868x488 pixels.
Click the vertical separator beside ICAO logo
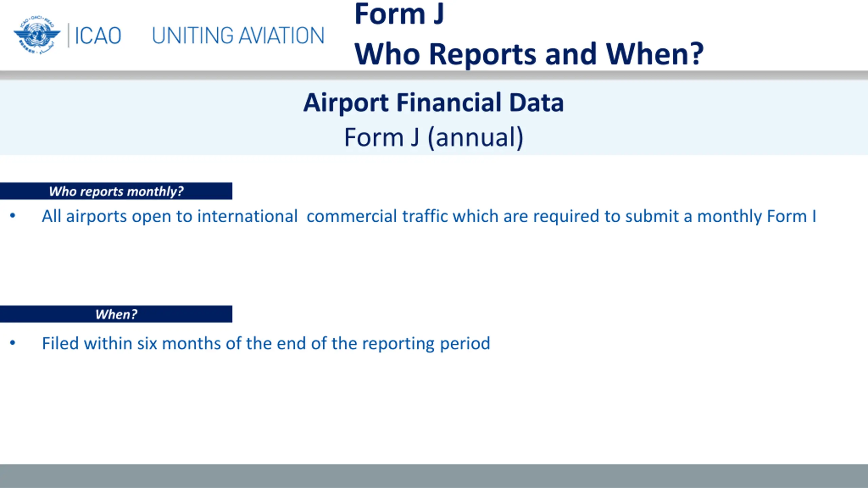pos(68,35)
